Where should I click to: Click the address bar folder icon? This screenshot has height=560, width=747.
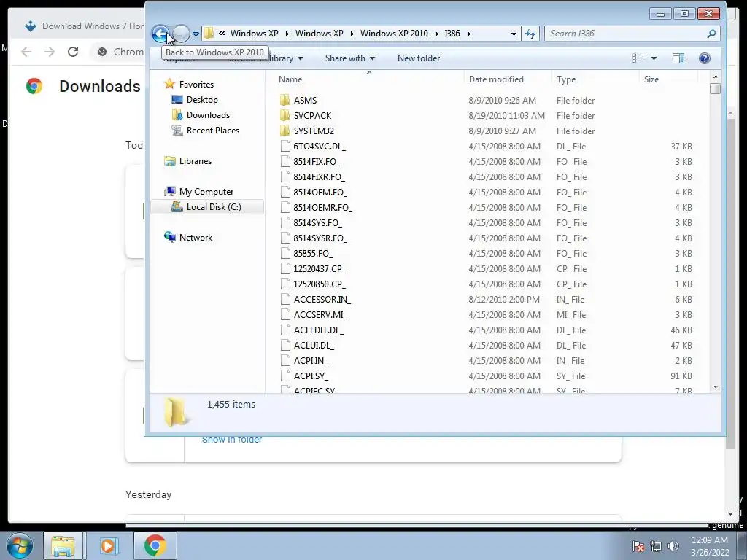click(209, 34)
